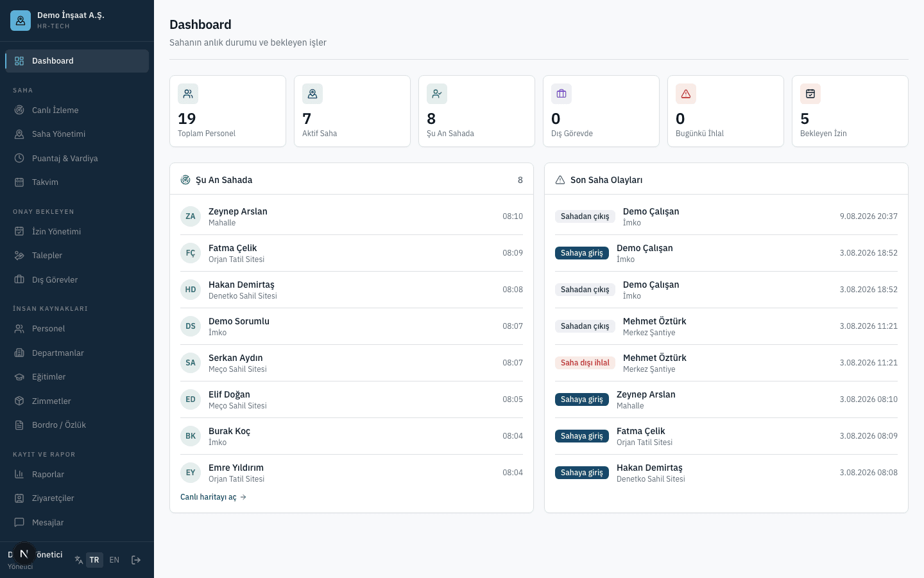Switch language to EN
924x578 pixels.
(114, 560)
